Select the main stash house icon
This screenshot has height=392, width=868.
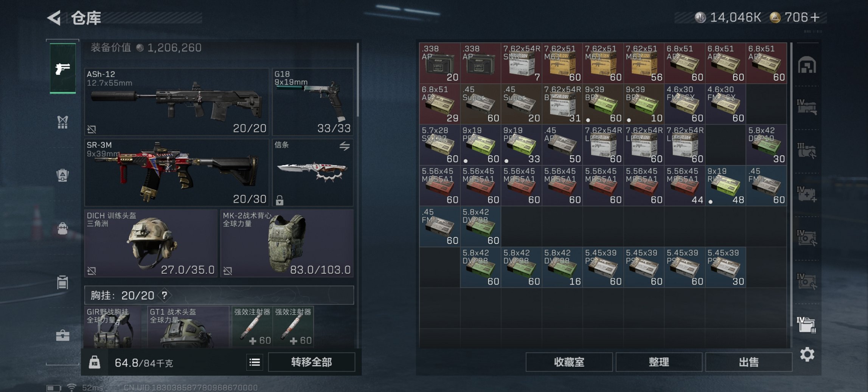pos(807,65)
